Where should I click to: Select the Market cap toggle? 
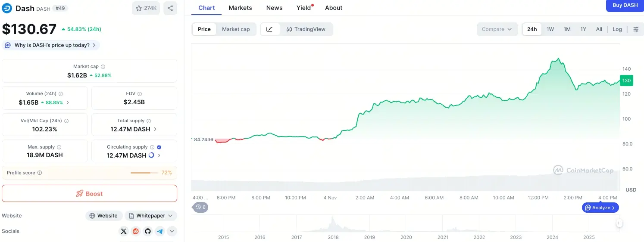(236, 29)
